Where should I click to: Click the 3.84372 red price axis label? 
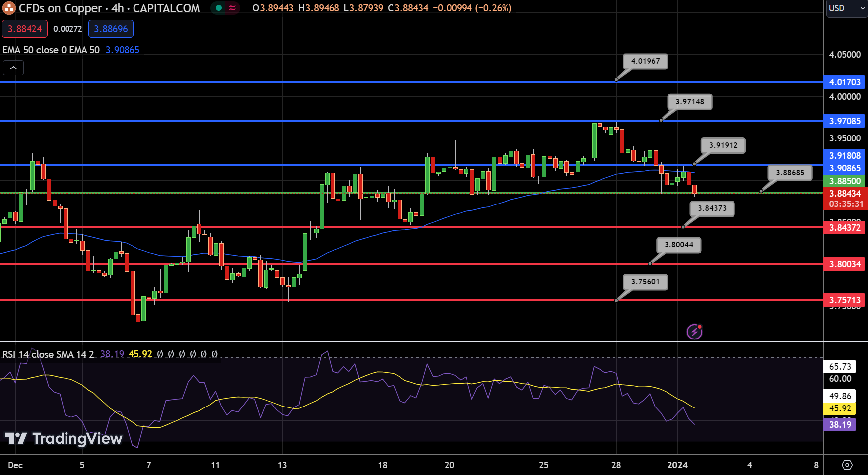point(845,228)
